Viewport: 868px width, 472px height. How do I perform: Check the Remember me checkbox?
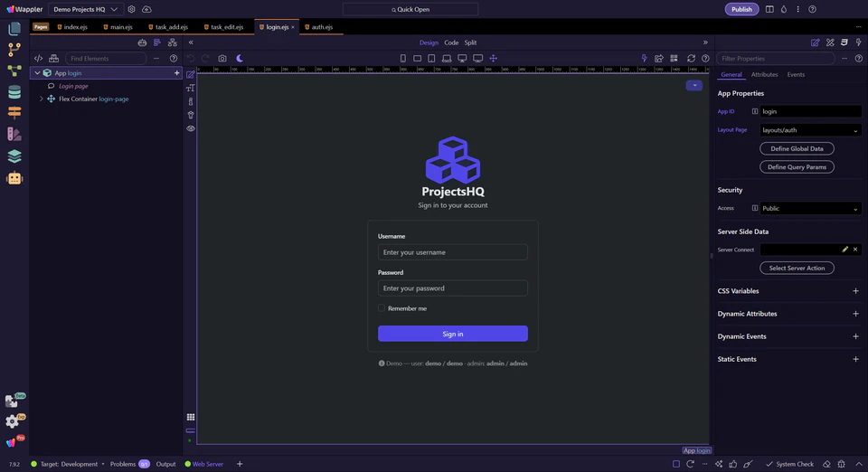click(382, 308)
